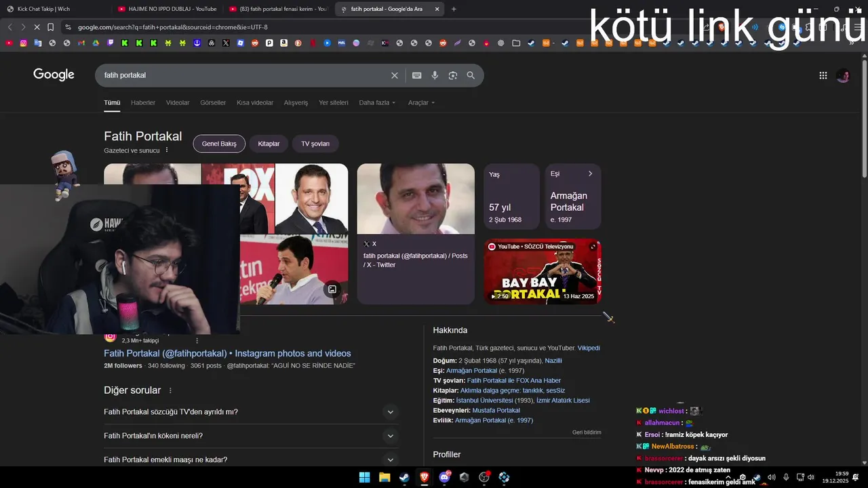Open Windows Start menu

coord(364,477)
